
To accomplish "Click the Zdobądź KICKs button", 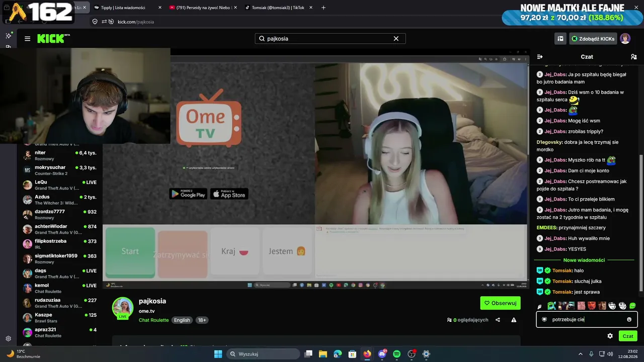I will tap(593, 39).
